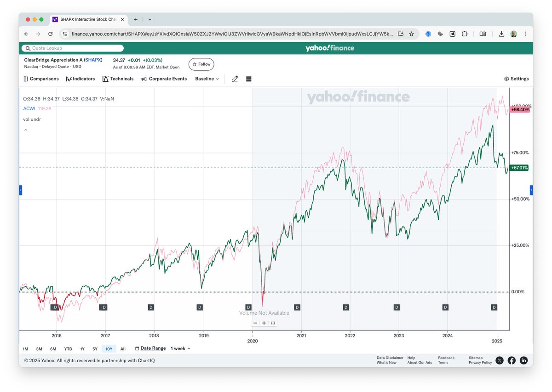This screenshot has height=392, width=552.
Task: Click the dividend marker at 2019
Action: pyautogui.click(x=200, y=307)
